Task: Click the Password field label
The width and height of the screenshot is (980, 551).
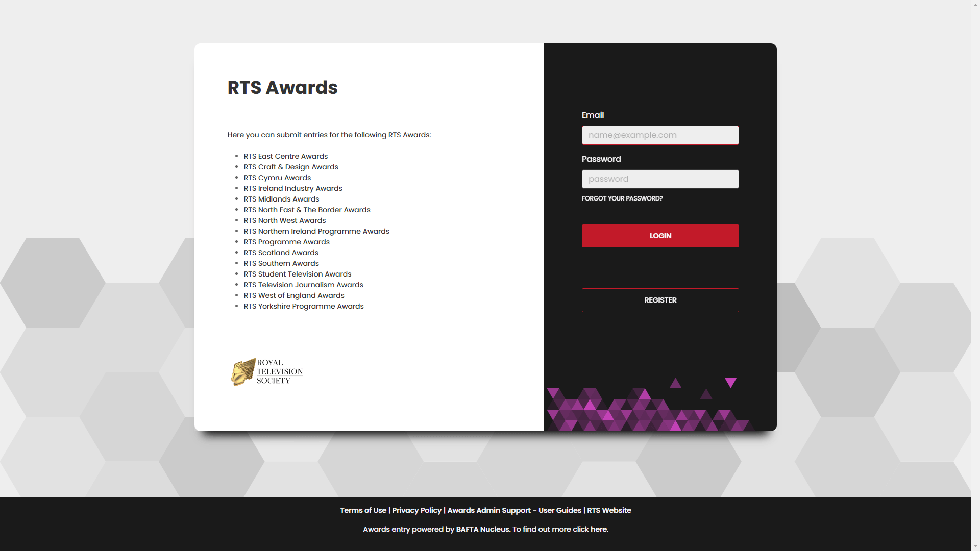Action: [x=601, y=159]
